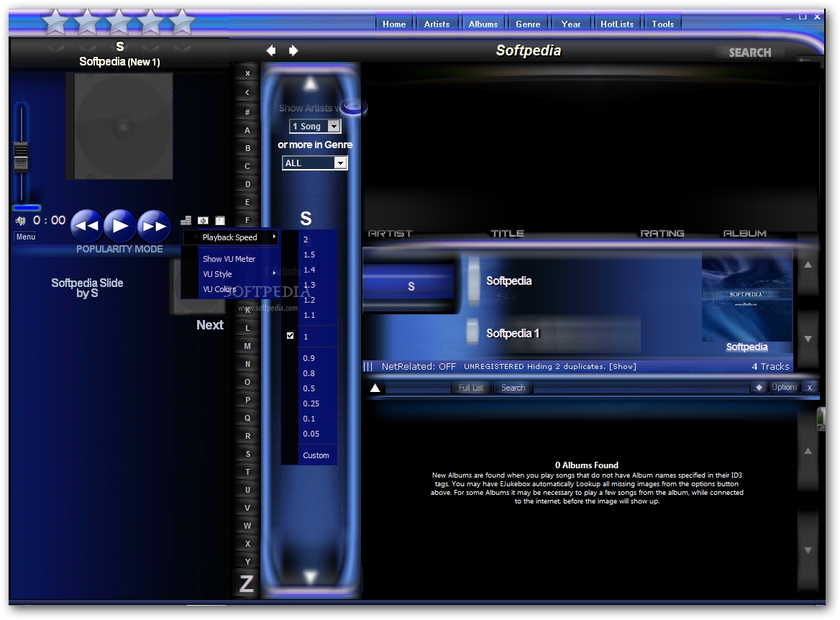The height and width of the screenshot is (620, 840).
Task: Select the Softpedia album cover thumbnail
Action: click(747, 297)
